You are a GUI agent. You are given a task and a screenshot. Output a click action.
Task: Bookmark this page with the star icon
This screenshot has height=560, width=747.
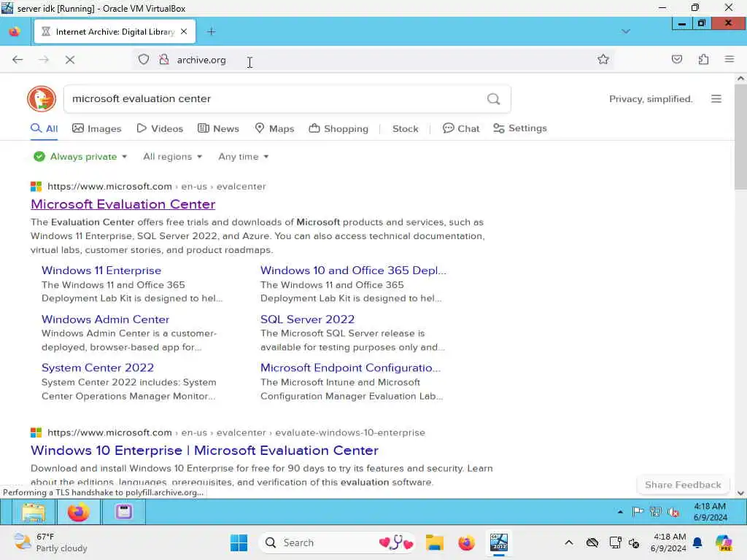pyautogui.click(x=603, y=59)
